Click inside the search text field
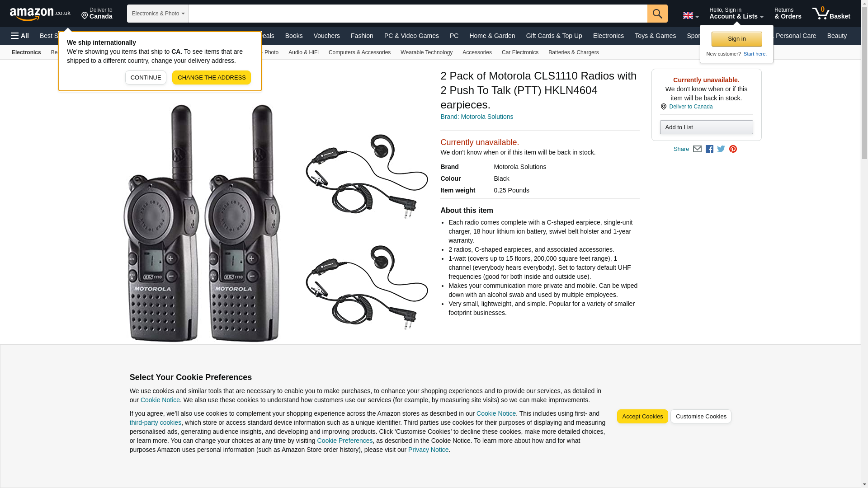 tap(418, 14)
